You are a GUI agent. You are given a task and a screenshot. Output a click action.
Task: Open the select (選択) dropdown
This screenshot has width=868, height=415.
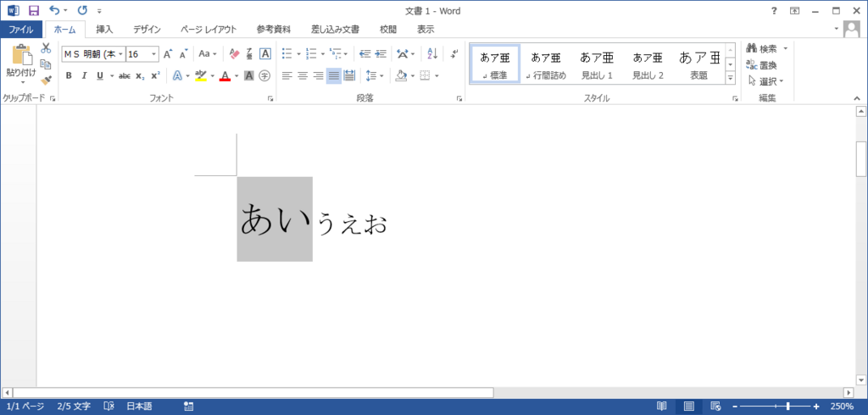click(x=766, y=81)
